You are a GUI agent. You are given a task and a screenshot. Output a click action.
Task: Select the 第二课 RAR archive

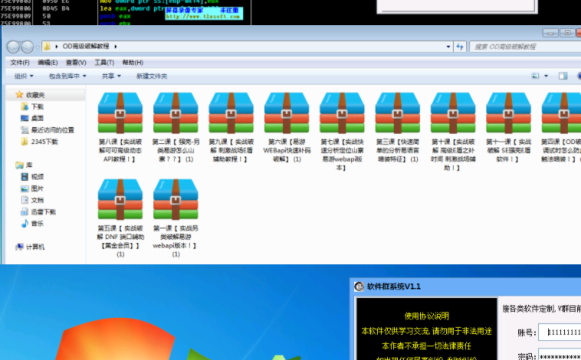coord(176,127)
